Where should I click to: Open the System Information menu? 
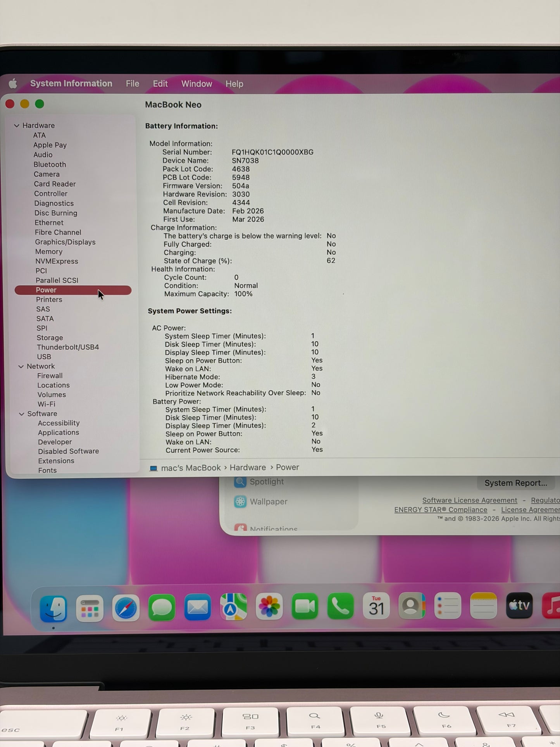tap(71, 83)
